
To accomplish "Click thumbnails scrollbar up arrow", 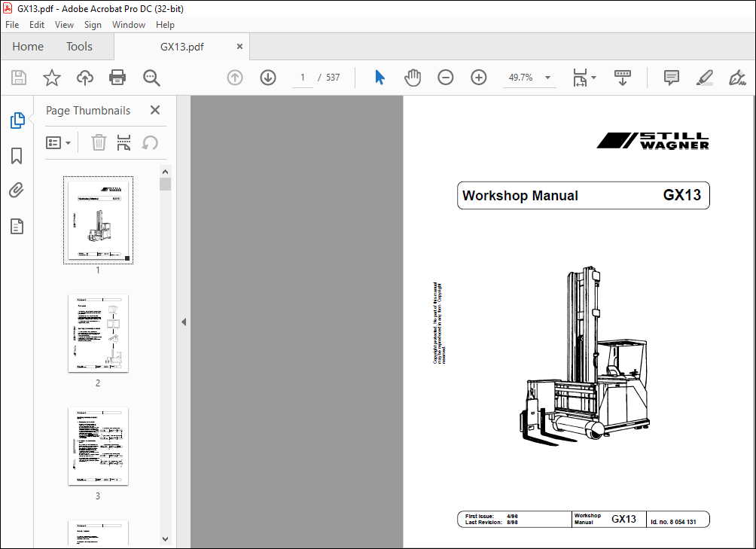I will pos(166,172).
